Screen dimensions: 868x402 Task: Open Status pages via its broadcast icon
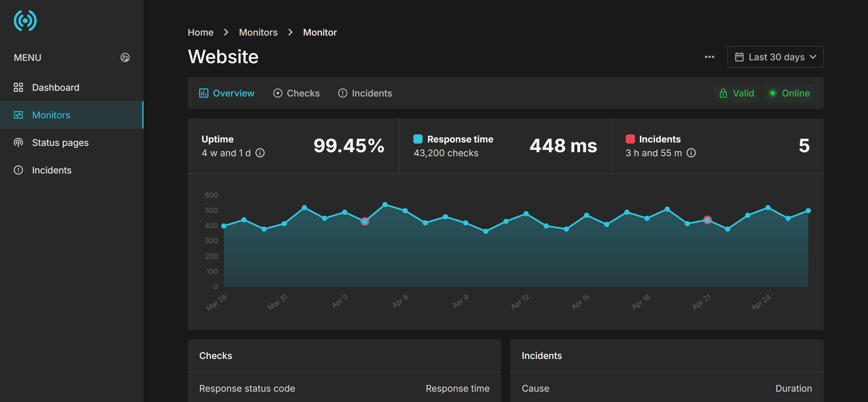tap(18, 142)
